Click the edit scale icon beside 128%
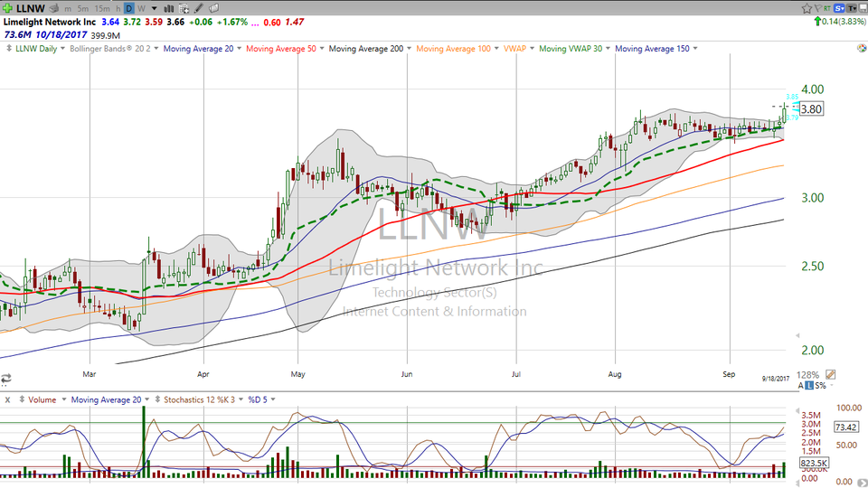Viewport: 868px width, 488px height. (830, 374)
